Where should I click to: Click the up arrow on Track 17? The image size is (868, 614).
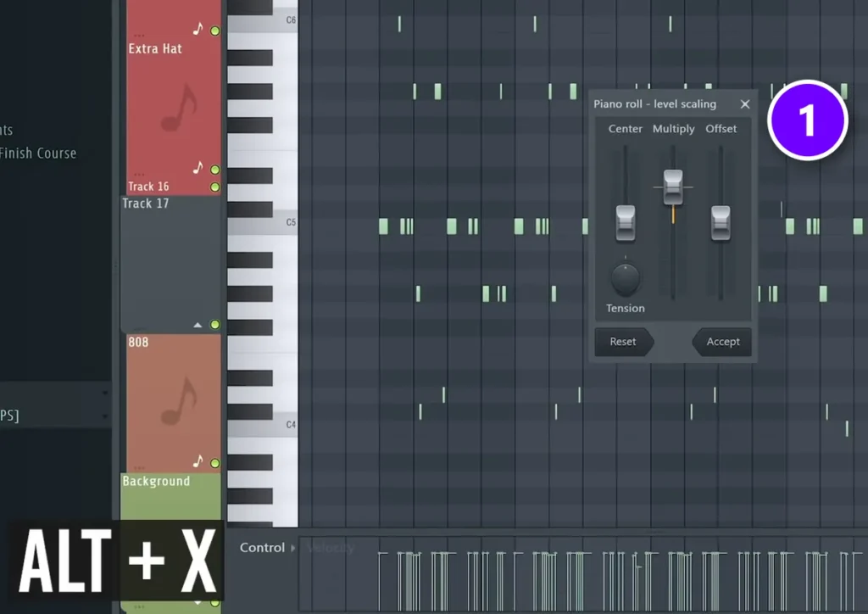[x=198, y=325]
